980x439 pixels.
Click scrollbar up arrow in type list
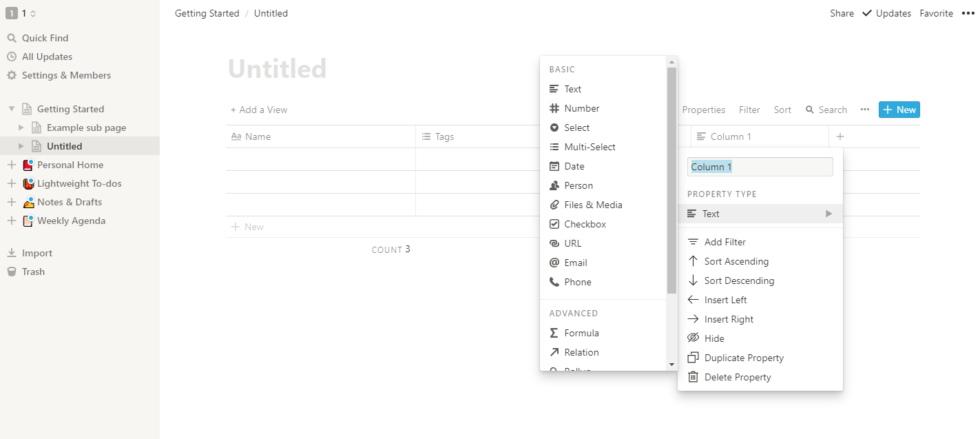tap(672, 62)
